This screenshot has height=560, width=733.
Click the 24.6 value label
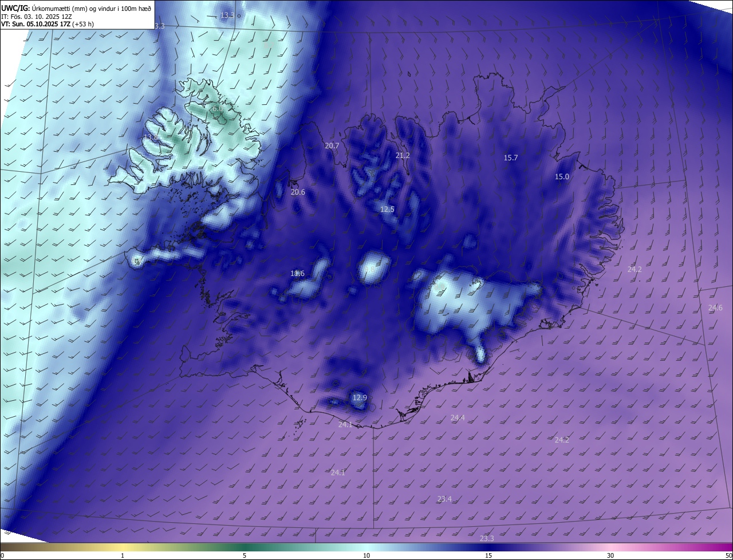[x=715, y=308]
